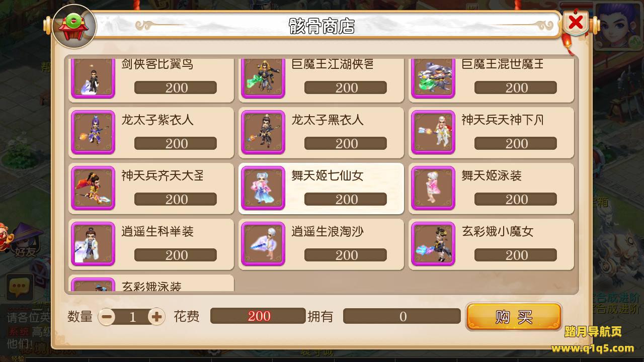Viewport: 644px width, 362px height.
Task: Select the 舞天姬泳装 costume icon
Action: 433,189
